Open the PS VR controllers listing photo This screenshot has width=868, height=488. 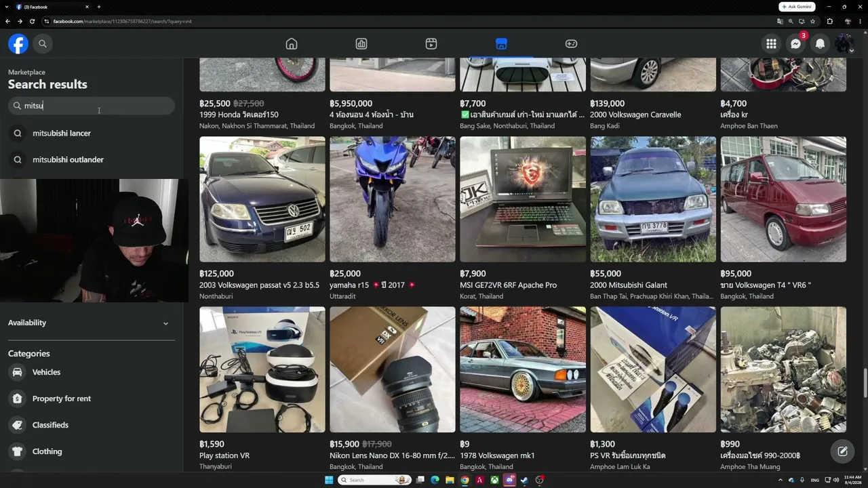click(653, 369)
